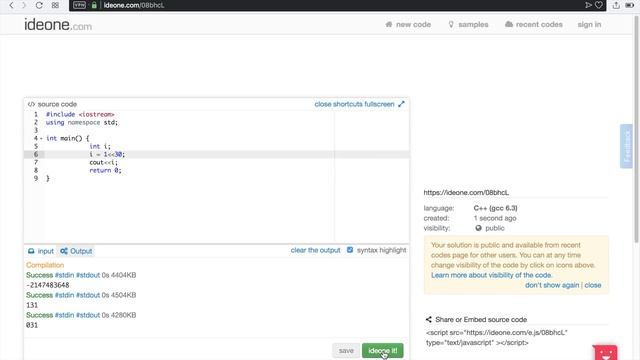640x360 pixels.
Task: Bookmark the page with the heart icon
Action: [599, 5]
